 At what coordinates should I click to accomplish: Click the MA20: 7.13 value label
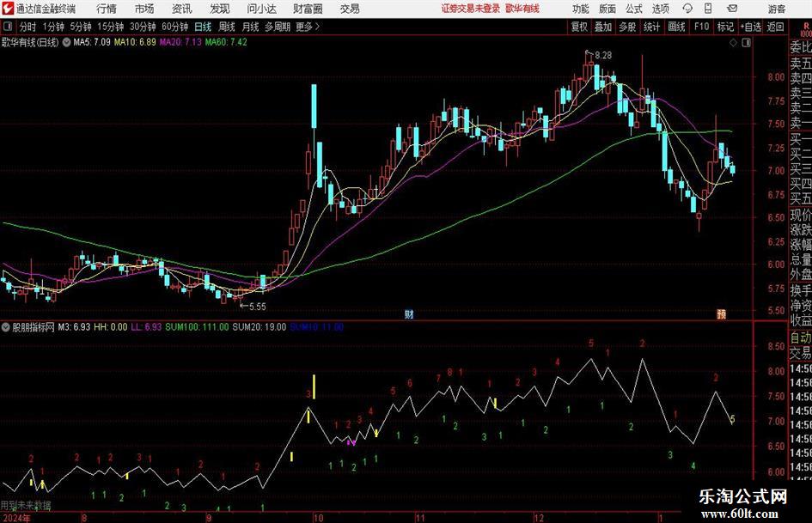pos(180,42)
